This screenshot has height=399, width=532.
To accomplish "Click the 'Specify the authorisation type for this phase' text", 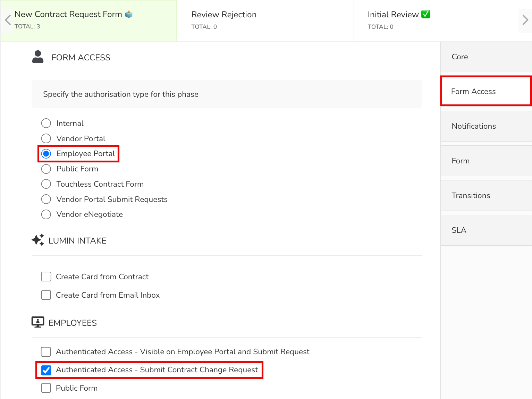I will 121,94.
